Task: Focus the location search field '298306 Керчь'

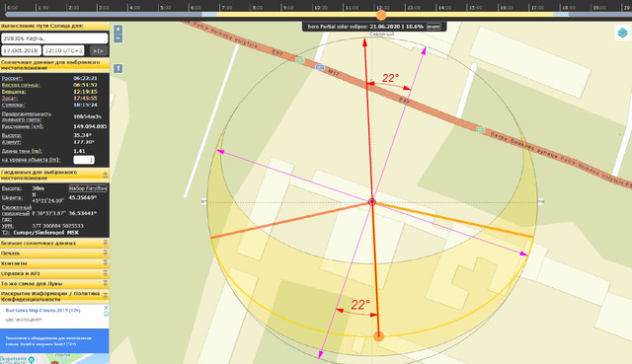Action: 54,38
